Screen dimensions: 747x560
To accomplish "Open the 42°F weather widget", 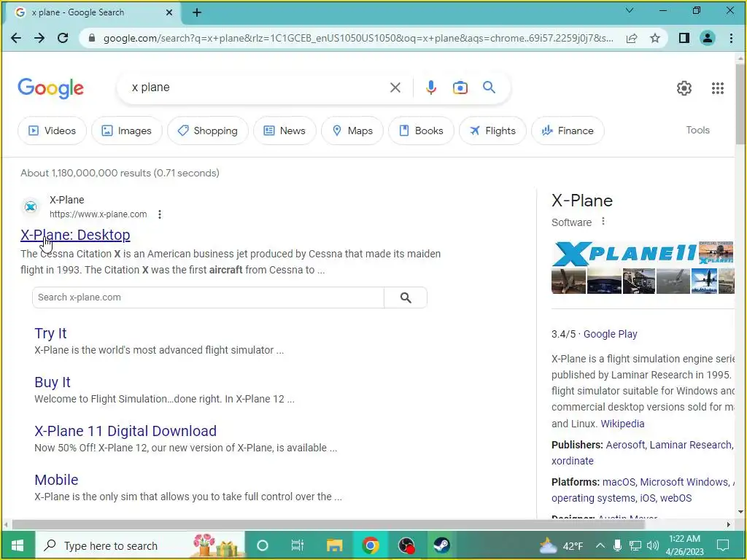I will click(561, 545).
